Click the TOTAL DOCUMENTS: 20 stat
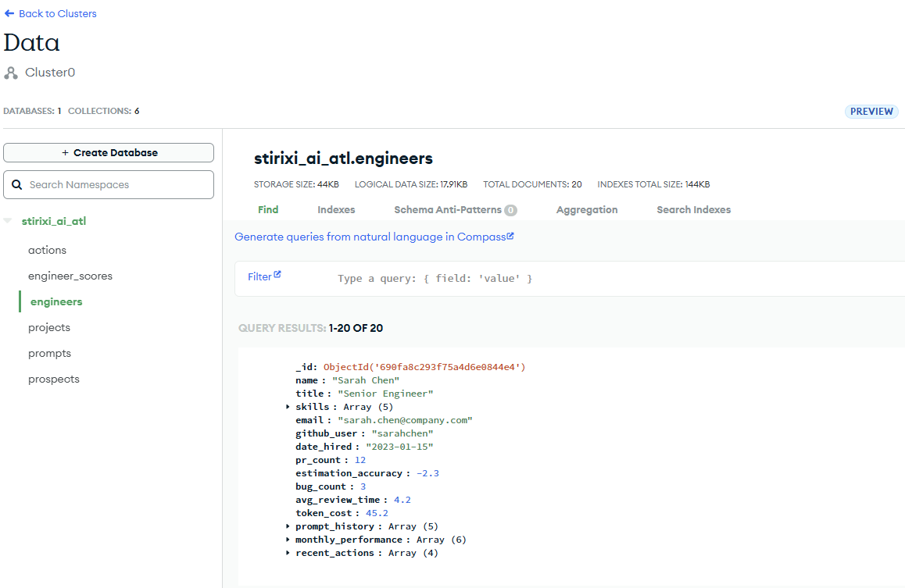The image size is (905, 588). tap(532, 184)
